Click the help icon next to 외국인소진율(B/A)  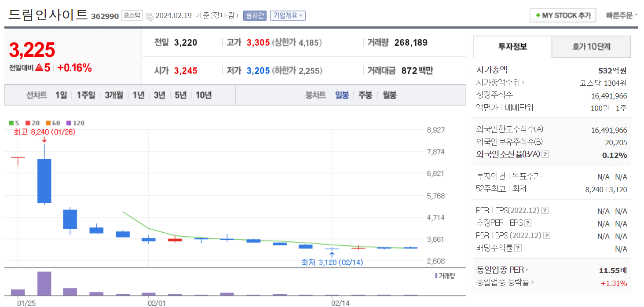coord(545,154)
